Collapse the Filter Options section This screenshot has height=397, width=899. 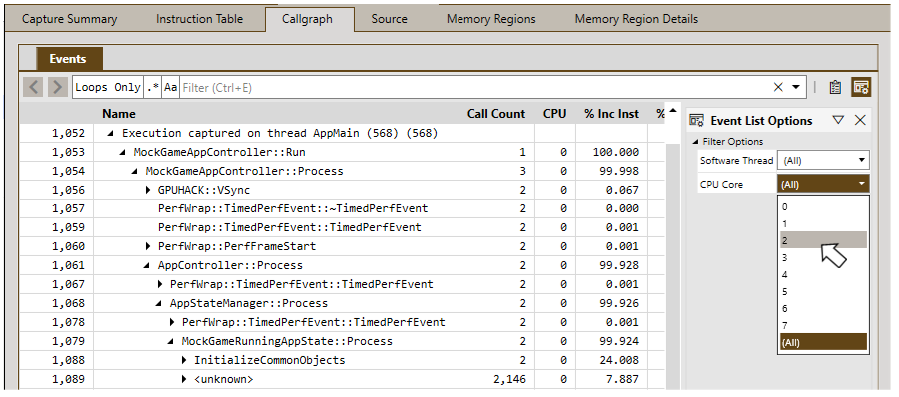[x=695, y=142]
